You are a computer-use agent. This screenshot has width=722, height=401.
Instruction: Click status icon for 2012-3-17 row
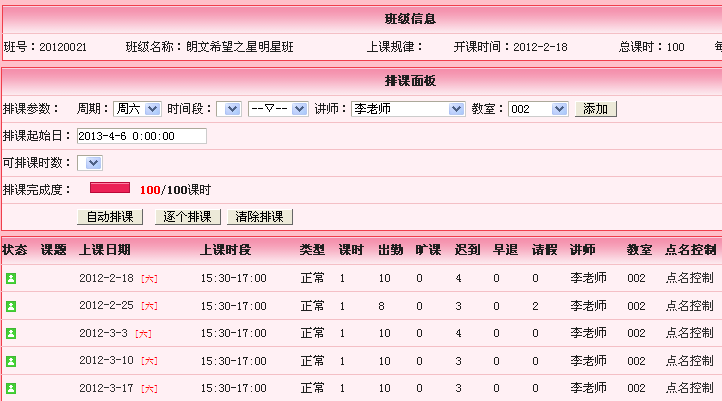(11, 388)
